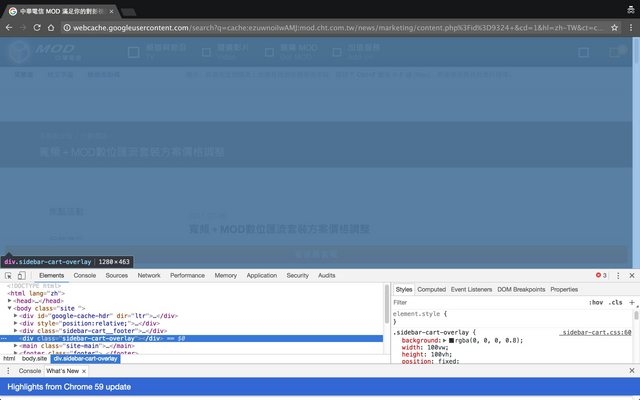Select the Computed pane tab

pyautogui.click(x=431, y=289)
